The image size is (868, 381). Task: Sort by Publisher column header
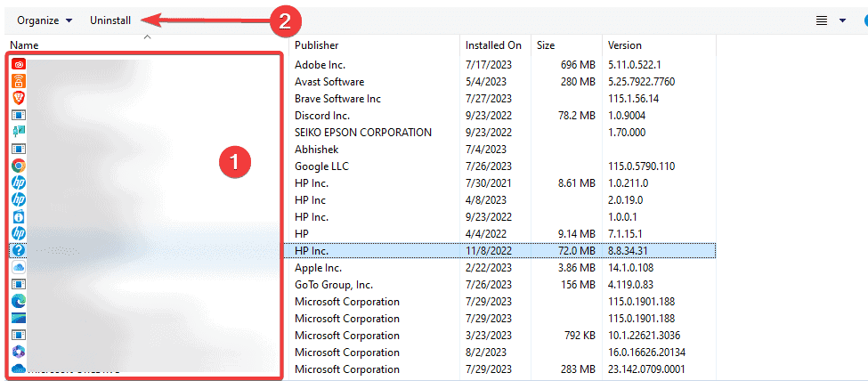[x=317, y=45]
